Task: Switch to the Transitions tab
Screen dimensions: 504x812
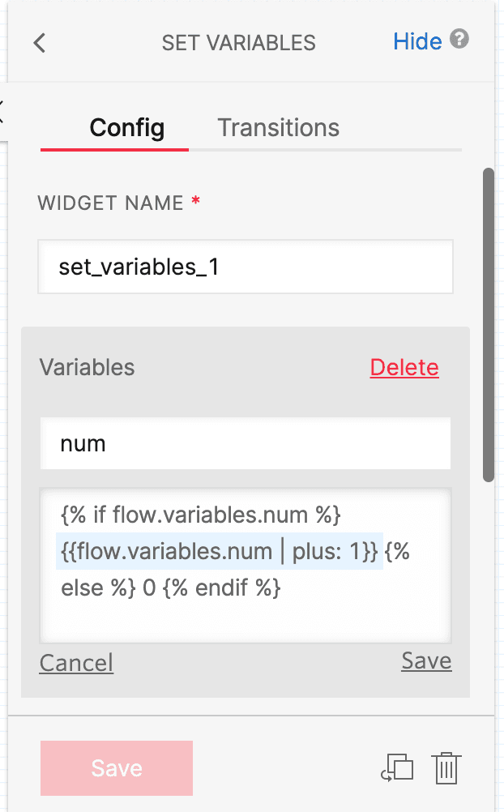Action: [278, 127]
